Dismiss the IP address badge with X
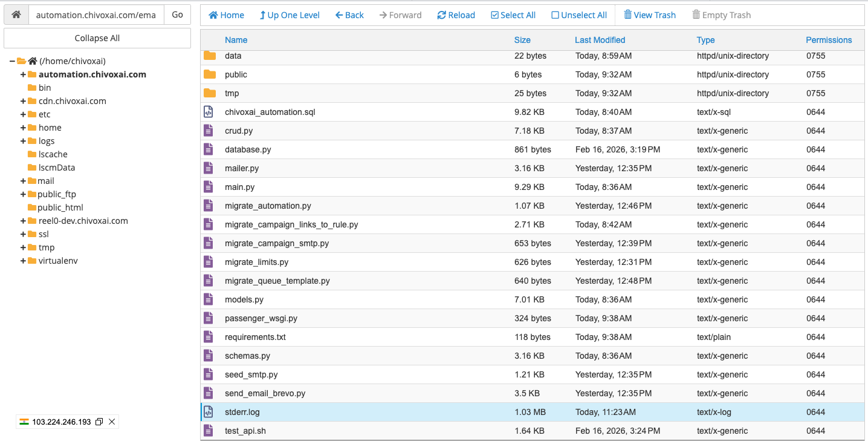This screenshot has width=868, height=441. coord(112,422)
